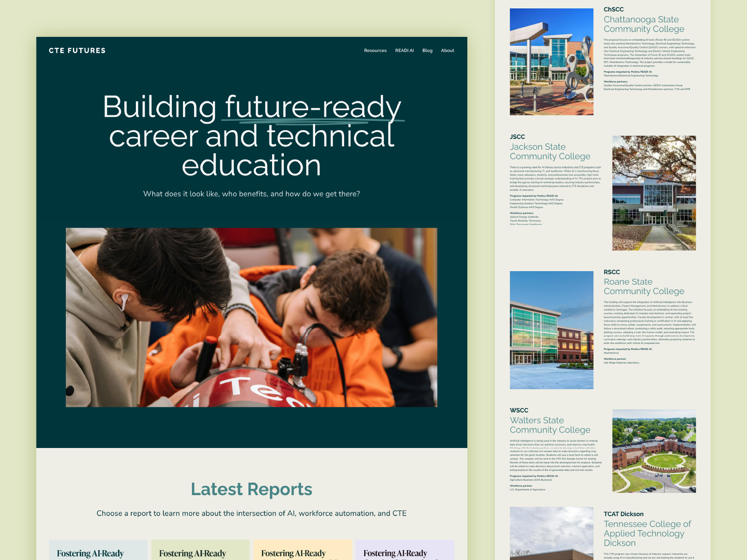Click 'U.S. Department of Agriculture' partner text

[528, 490]
